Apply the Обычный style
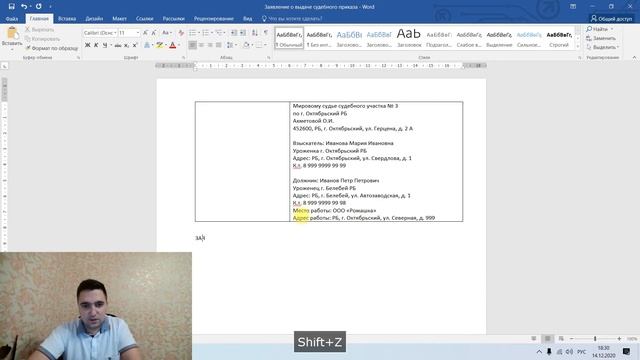Screen dimensions: 640x360 click(289, 38)
